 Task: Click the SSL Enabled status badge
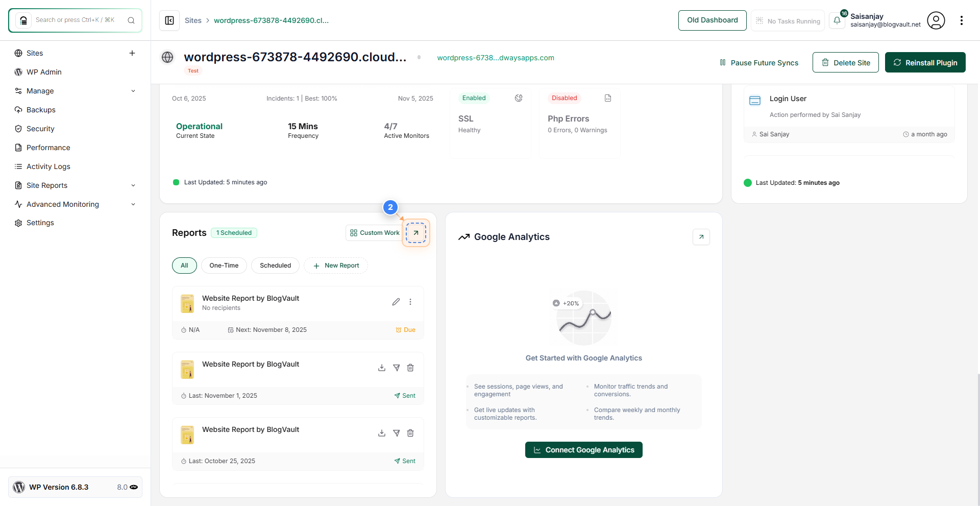coord(474,98)
